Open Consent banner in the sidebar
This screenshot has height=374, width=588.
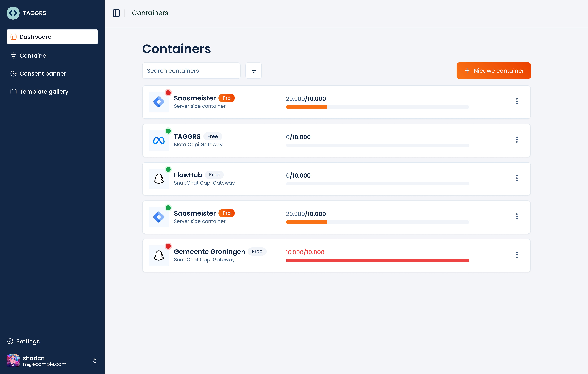click(x=52, y=73)
